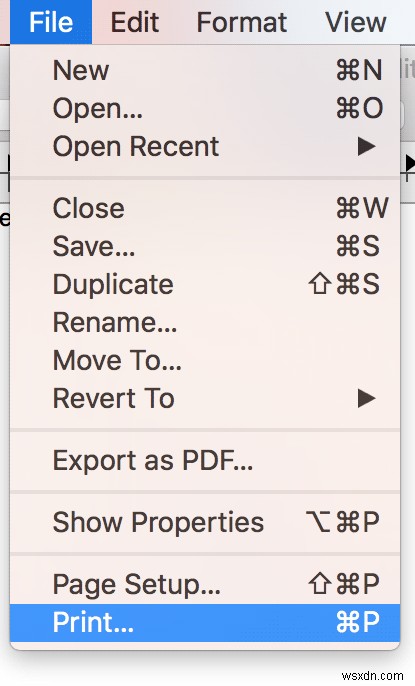Choose Move To... option

(x=205, y=360)
